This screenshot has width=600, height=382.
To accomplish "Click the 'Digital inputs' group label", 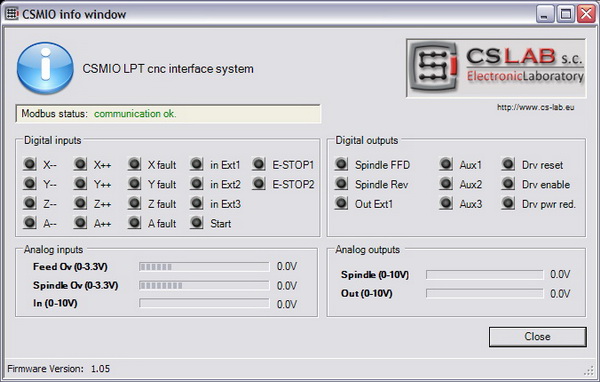I will [x=52, y=140].
